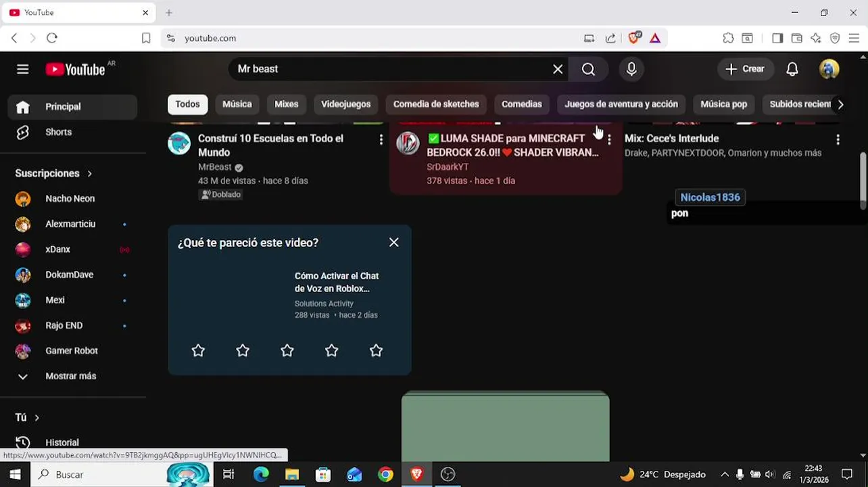Open LUMA SHADE para MINECRAFT video
Viewport: 868px width, 487px height.
pyautogui.click(x=512, y=145)
